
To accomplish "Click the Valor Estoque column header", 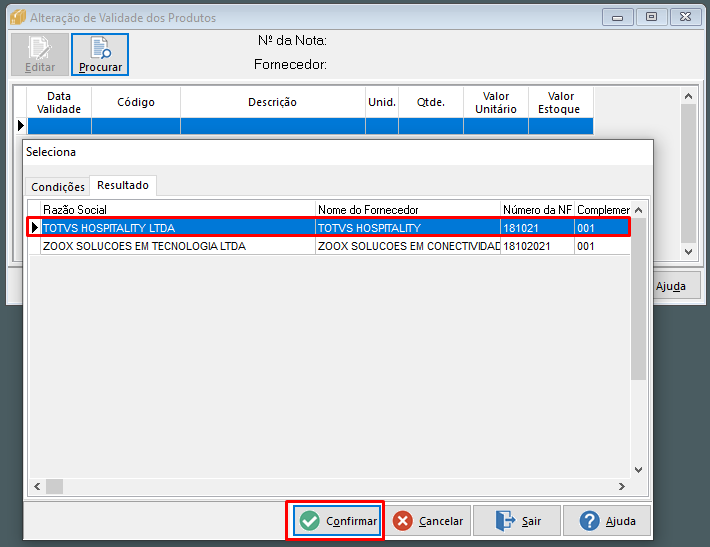I will 561,102.
